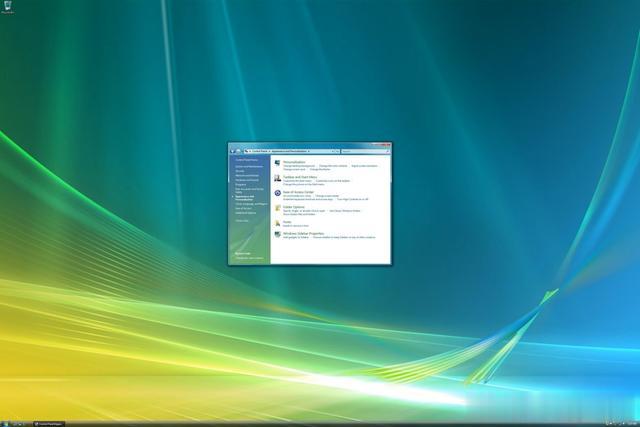
Task: Click the search magnifier icon
Action: pyautogui.click(x=387, y=151)
